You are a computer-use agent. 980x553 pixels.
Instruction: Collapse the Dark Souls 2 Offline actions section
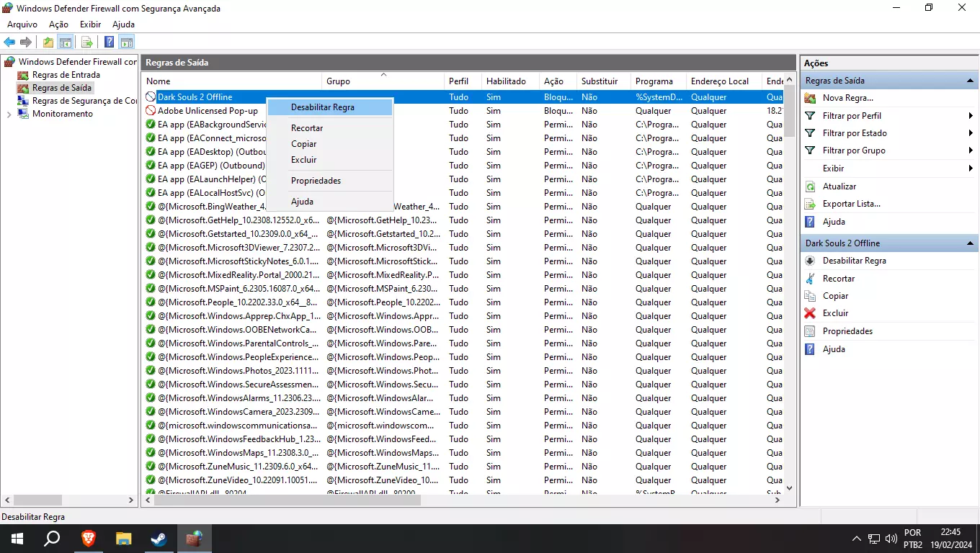click(970, 243)
